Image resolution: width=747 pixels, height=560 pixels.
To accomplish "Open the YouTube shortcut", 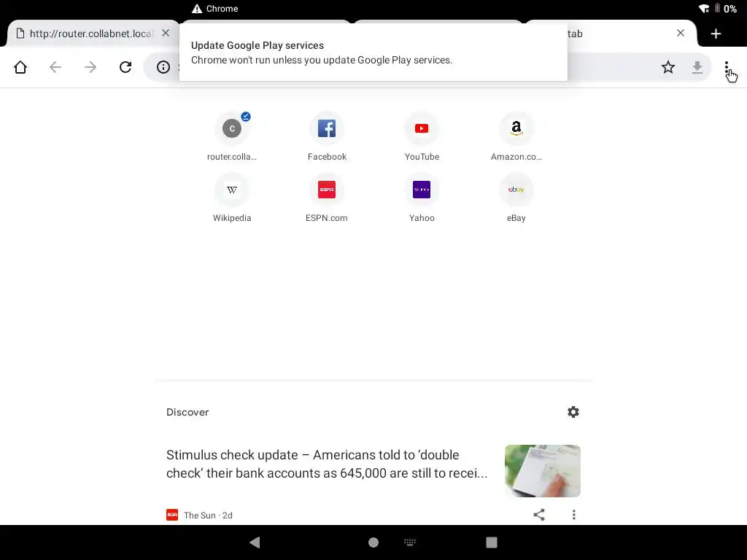I will tap(422, 136).
